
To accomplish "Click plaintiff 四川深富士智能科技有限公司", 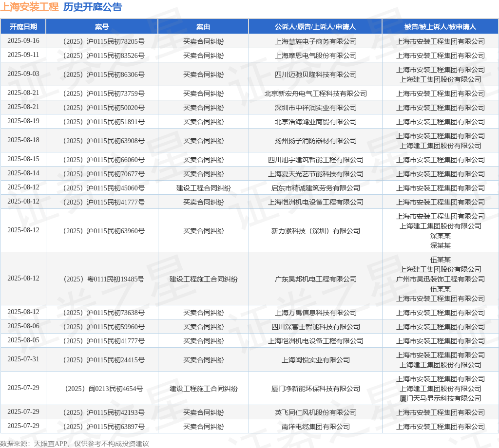I will point(315,327).
